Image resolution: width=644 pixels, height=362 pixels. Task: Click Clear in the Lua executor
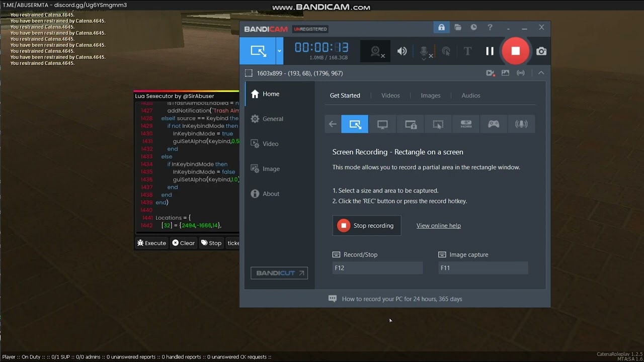(184, 243)
